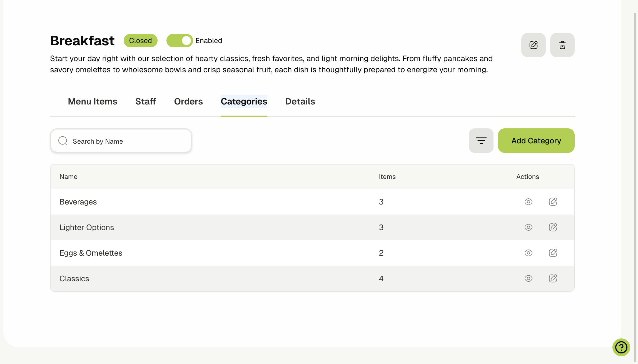View the Lighter Options category details
This screenshot has width=638, height=364.
[x=528, y=227]
